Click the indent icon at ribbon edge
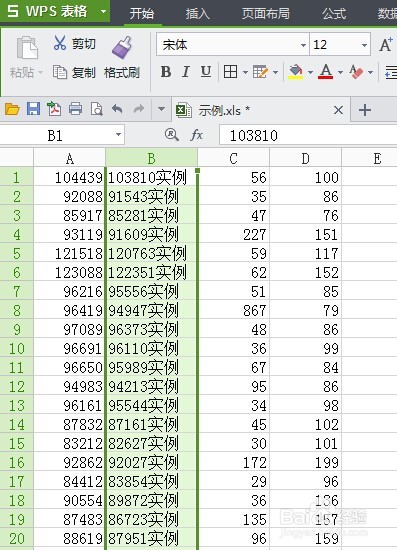Viewport: 397px width, 550px height. 391,72
